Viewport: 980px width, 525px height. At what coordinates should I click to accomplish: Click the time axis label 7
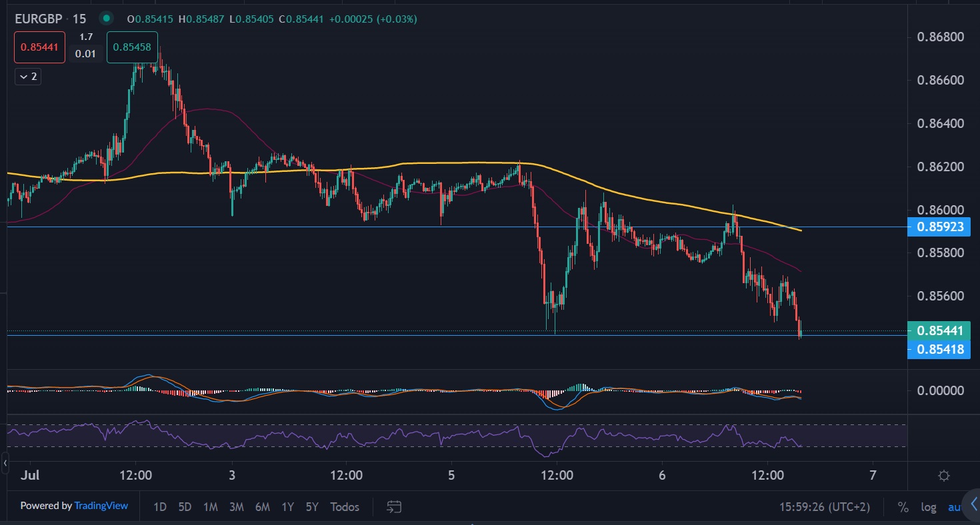[873, 476]
